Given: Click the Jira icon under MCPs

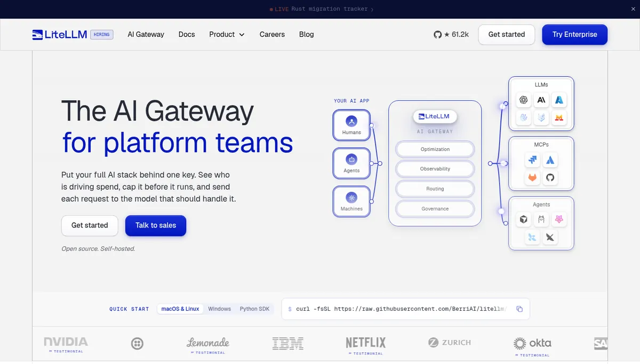Looking at the screenshot, I should [x=532, y=159].
